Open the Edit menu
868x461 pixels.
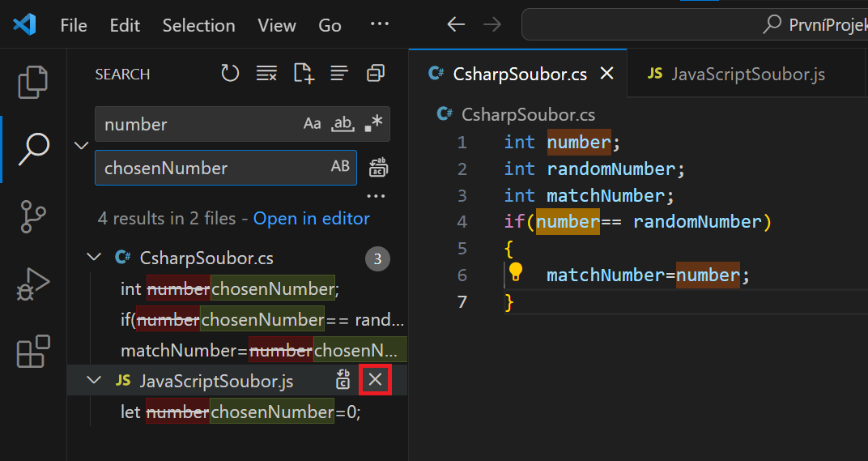(125, 25)
